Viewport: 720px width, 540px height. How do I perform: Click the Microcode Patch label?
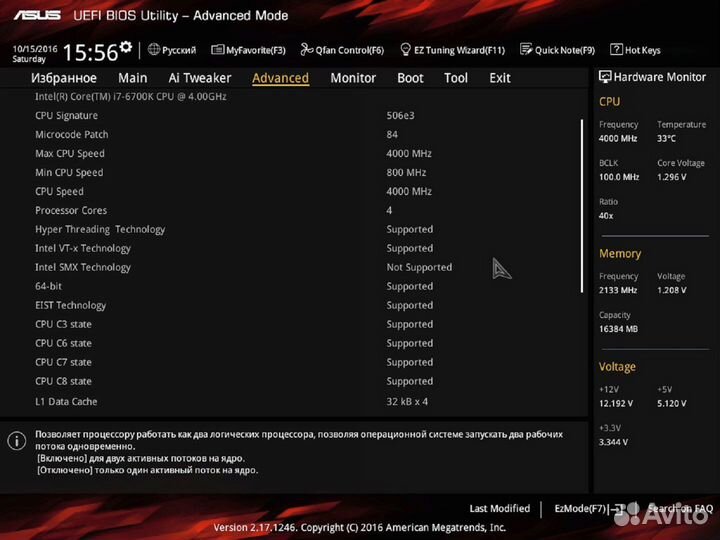72,135
